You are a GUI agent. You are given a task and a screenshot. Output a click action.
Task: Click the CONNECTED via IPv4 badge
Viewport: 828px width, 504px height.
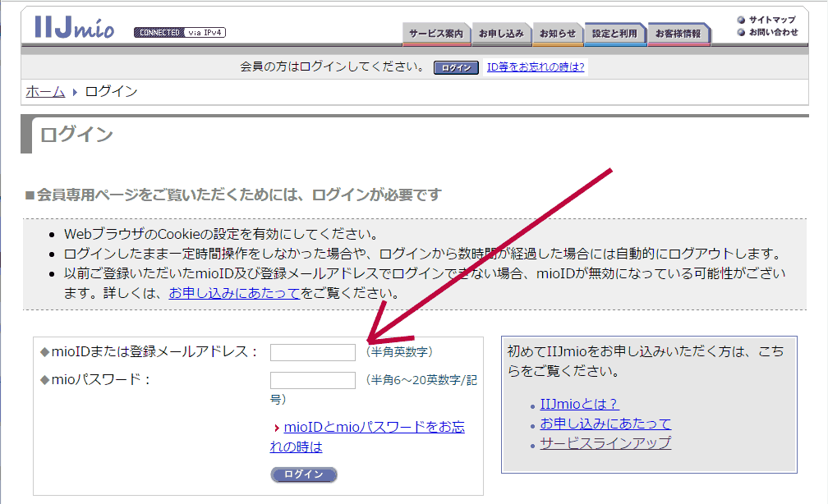click(x=179, y=33)
